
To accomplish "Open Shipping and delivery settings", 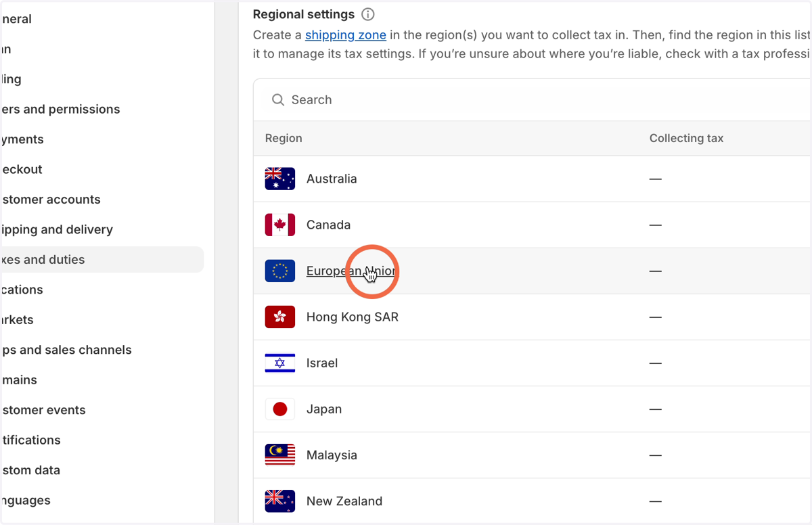I will tap(56, 229).
